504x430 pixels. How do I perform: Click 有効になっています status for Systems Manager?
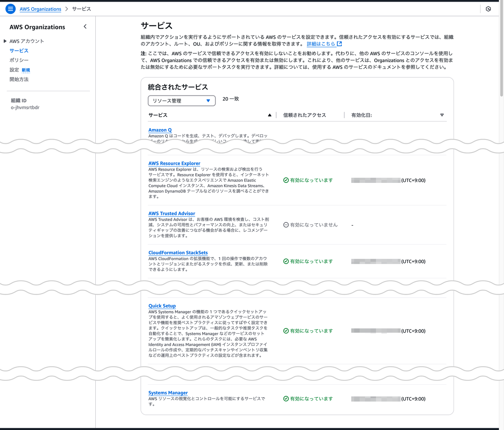click(311, 399)
